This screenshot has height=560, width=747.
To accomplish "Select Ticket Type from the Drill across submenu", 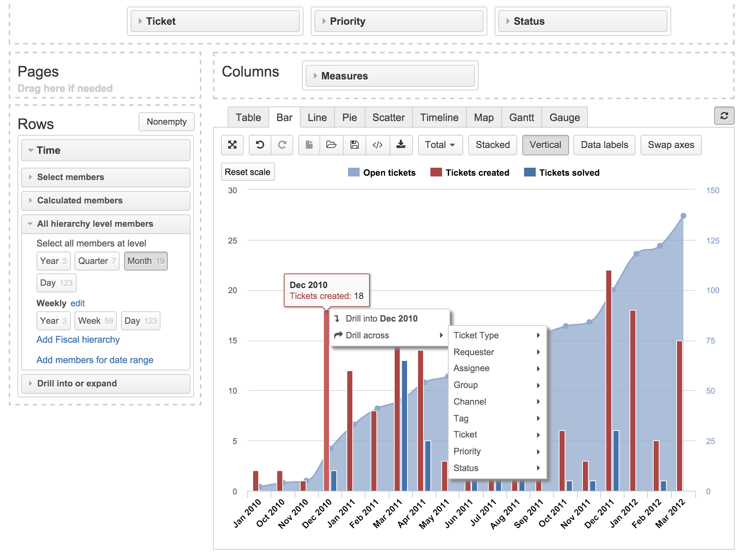I will point(476,335).
